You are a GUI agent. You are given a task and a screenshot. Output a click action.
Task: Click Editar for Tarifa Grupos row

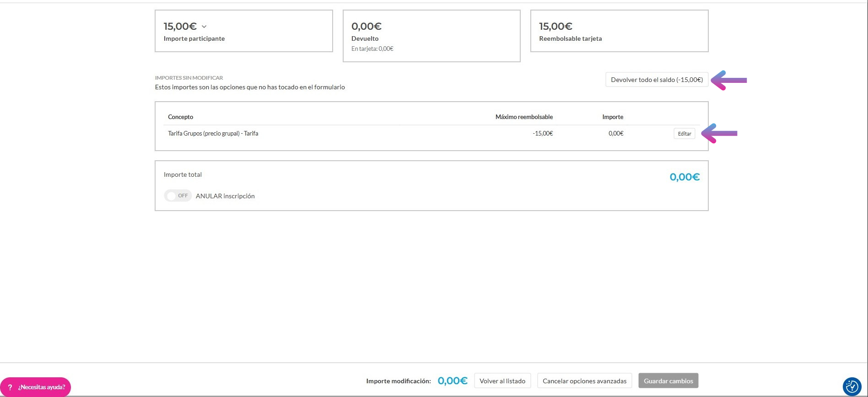(685, 134)
